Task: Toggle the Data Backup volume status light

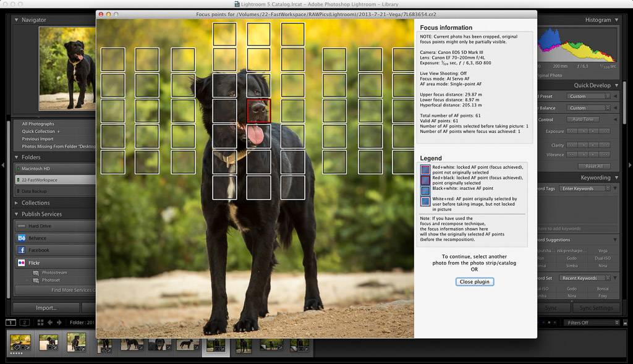Action: (x=18, y=192)
